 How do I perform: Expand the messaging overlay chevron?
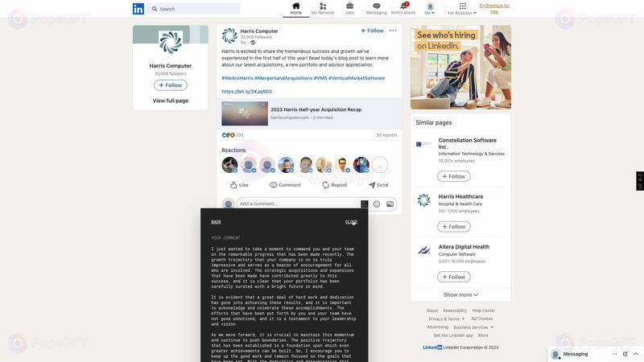pos(636,354)
